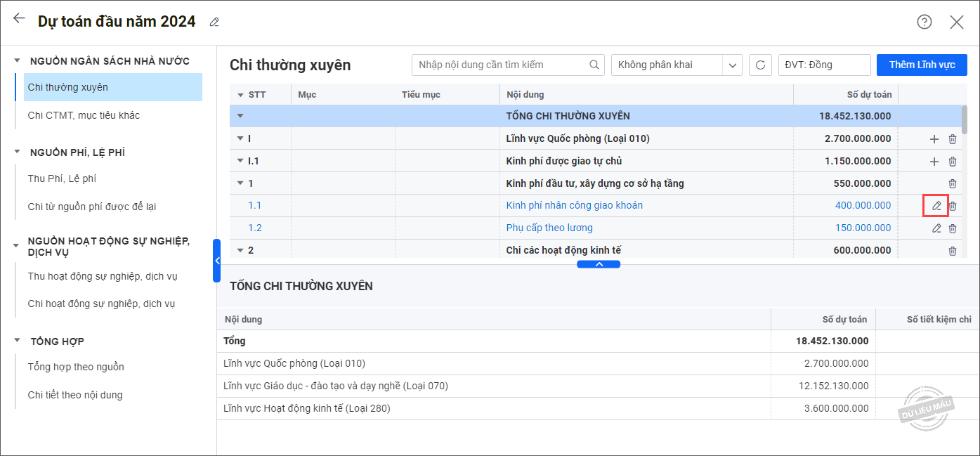Screen dimensions: 980x456
Task: Collapse 'NGUỒN NGÂN SÁCH NHÀ NƯỚC' section
Action: coord(17,61)
